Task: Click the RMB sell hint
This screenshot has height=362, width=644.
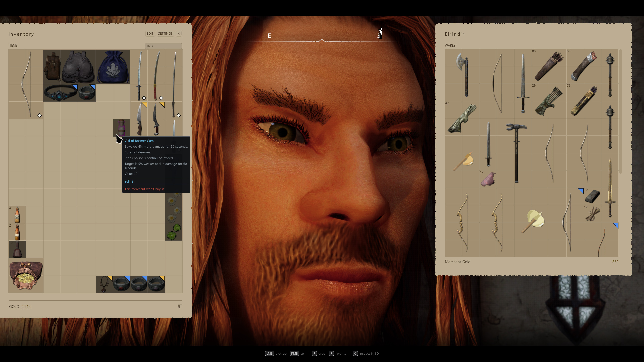Action: [x=298, y=353]
